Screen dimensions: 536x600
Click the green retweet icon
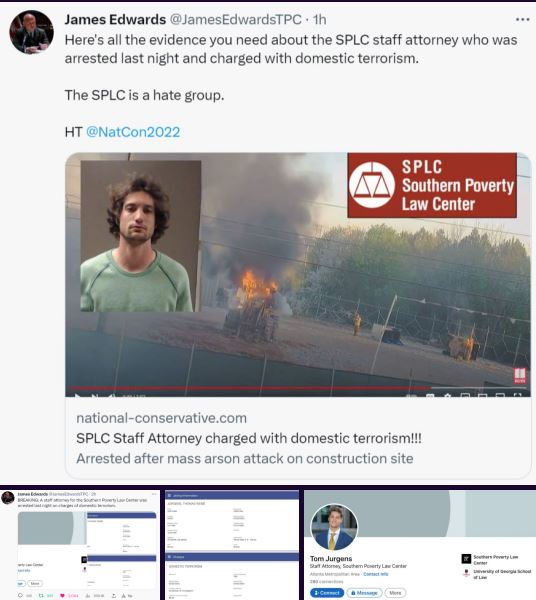click(x=41, y=595)
